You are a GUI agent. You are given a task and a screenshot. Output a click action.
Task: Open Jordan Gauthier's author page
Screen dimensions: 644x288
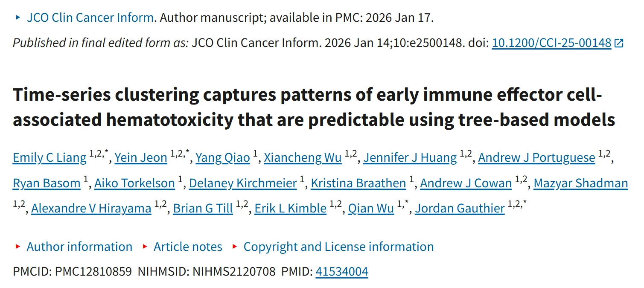pos(460,208)
